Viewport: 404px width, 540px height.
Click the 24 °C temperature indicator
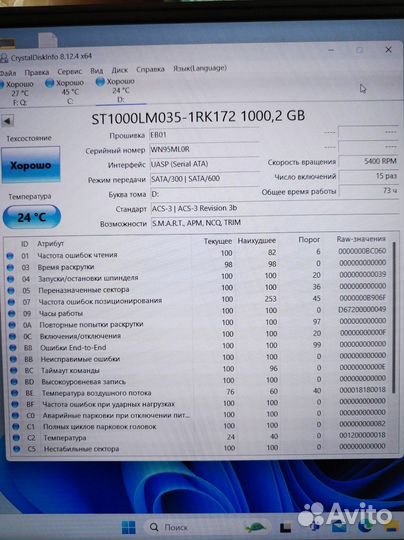(32, 217)
